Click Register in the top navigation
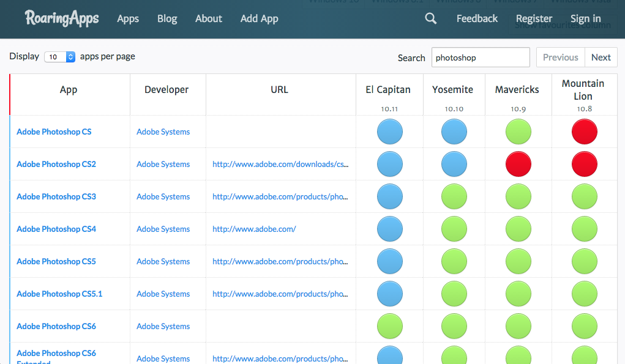Screen dimensions: 625x364 [x=534, y=19]
